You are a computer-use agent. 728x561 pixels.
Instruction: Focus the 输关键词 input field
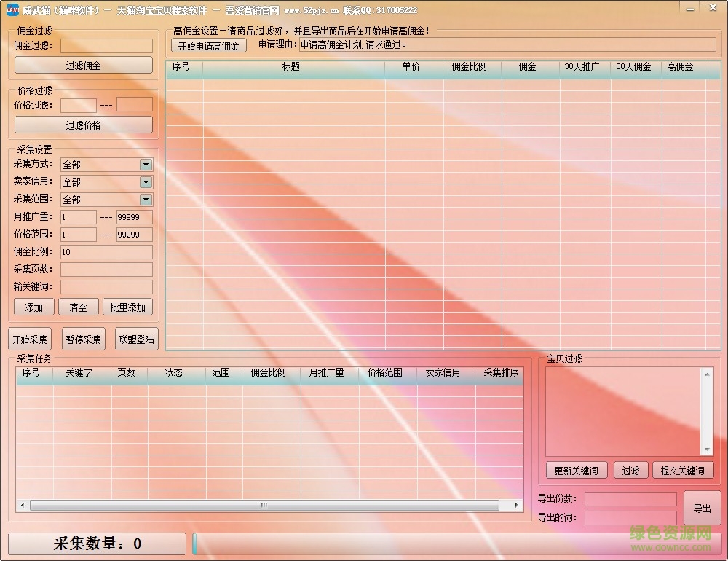(x=106, y=287)
